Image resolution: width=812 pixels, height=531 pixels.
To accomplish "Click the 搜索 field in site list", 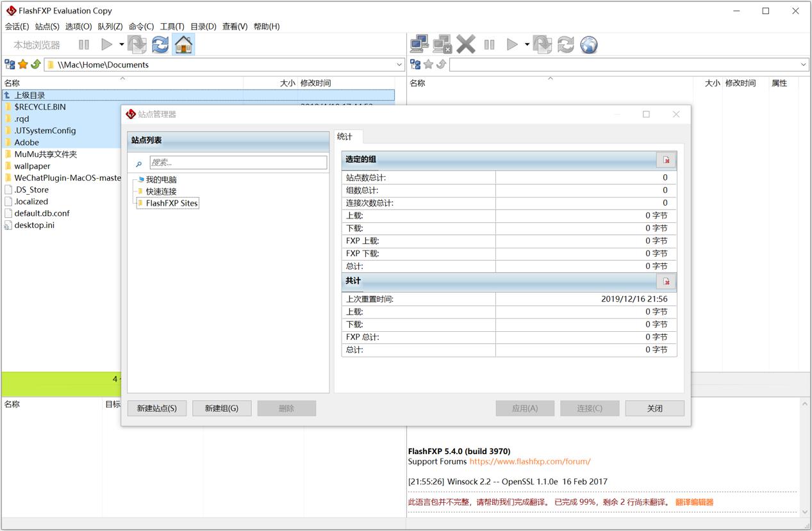I will [238, 163].
